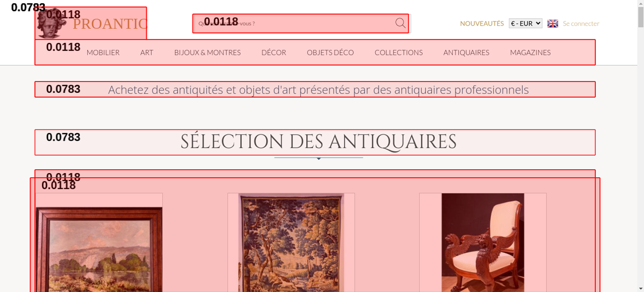Open the DÉCOR menu
The height and width of the screenshot is (292, 644).
coord(274,52)
